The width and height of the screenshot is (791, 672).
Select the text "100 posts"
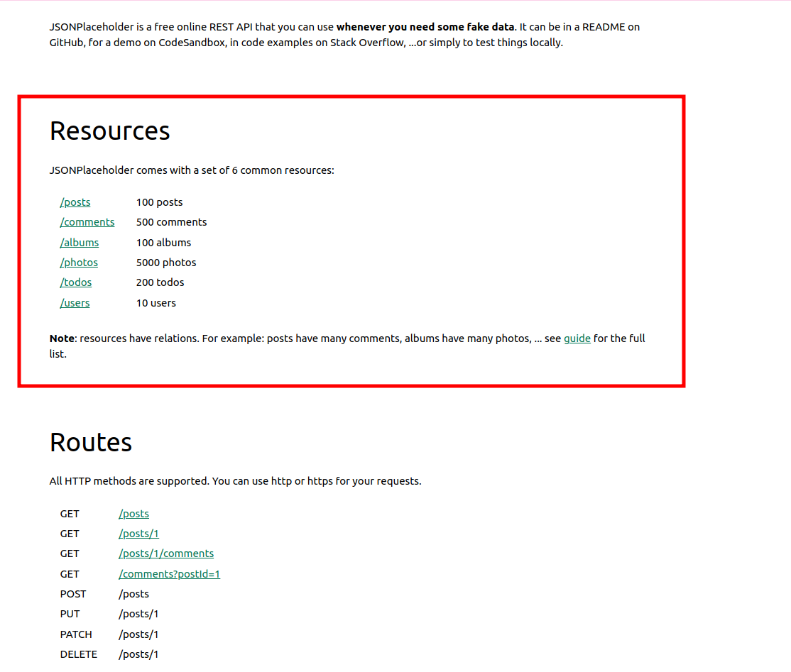point(160,202)
